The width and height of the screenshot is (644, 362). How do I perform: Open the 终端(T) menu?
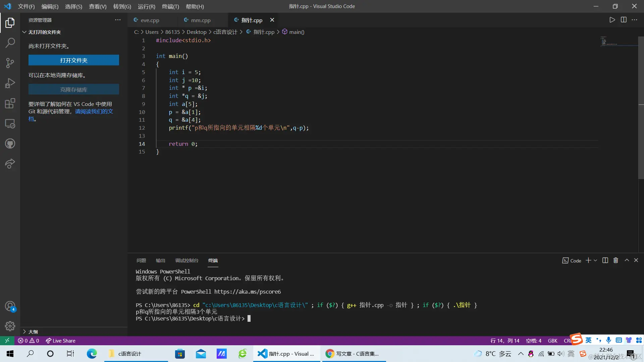pyautogui.click(x=170, y=6)
